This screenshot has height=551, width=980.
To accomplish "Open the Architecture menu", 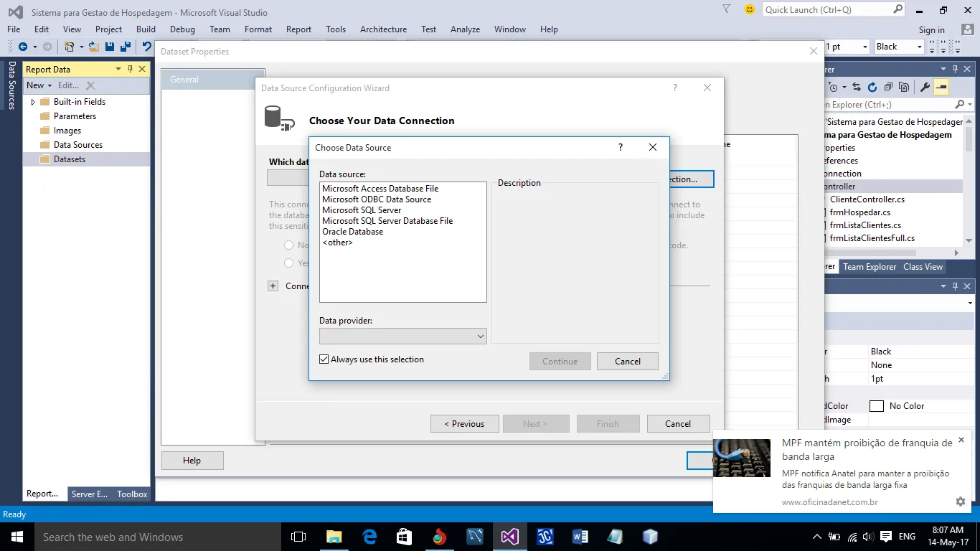I will [383, 29].
